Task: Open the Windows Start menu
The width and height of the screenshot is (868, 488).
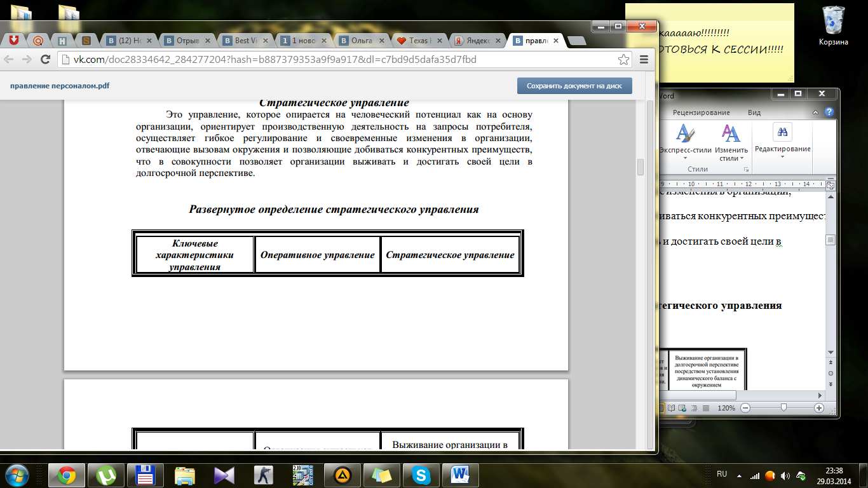Action: pyautogui.click(x=16, y=475)
